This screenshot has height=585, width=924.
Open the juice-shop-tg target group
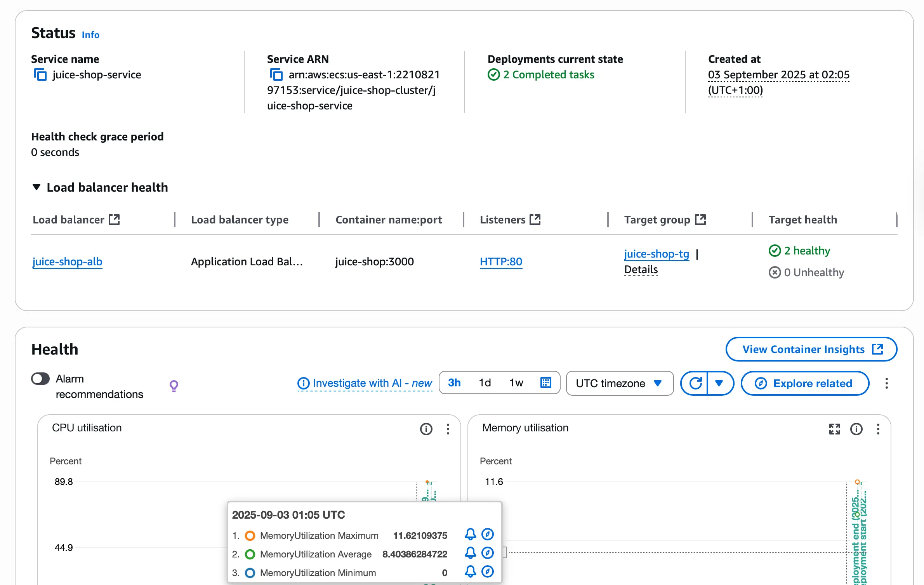coord(657,254)
